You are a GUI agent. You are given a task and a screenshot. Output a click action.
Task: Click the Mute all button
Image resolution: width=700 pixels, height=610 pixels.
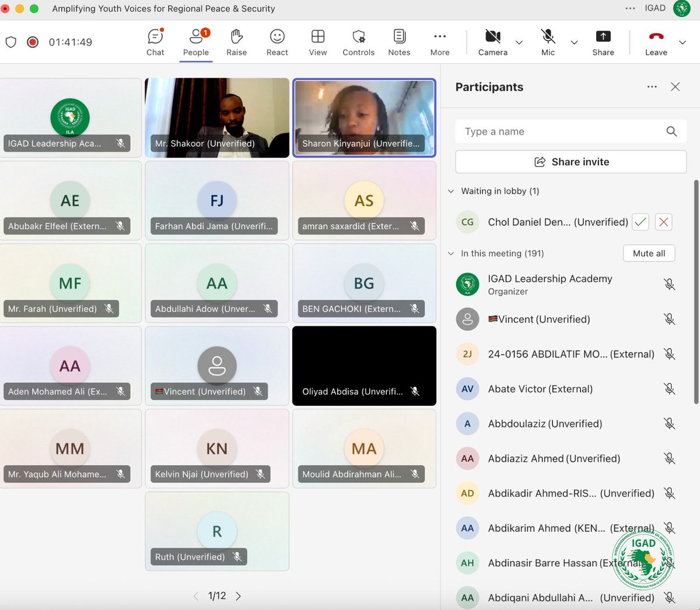(649, 253)
